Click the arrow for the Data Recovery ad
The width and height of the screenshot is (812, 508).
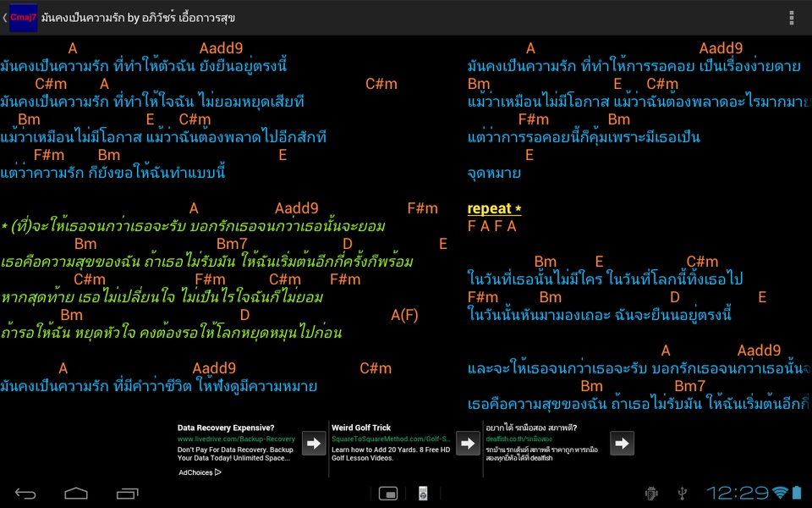coord(314,443)
